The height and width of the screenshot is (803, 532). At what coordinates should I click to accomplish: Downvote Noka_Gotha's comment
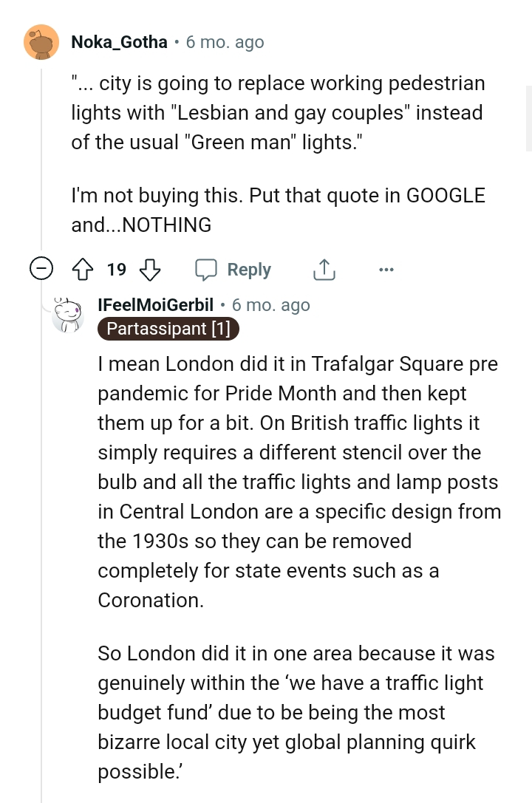(x=150, y=269)
